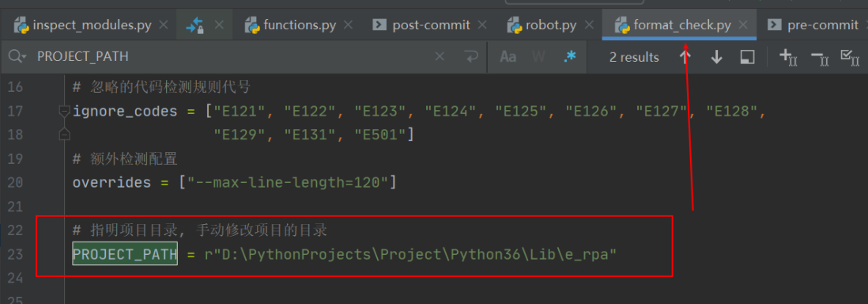Click the "E121" code string
Screen dimensions: 868x304
point(240,112)
